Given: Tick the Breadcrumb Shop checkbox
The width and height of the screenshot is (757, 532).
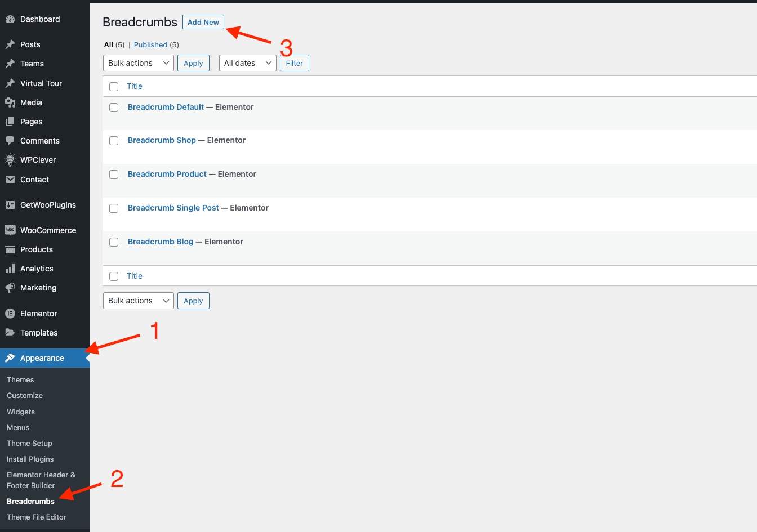Looking at the screenshot, I should click(x=114, y=141).
